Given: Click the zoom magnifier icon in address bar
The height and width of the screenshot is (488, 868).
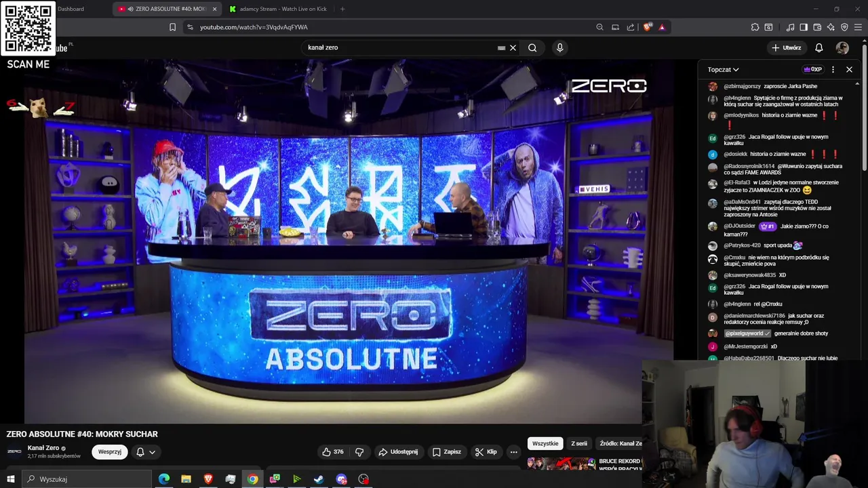Looking at the screenshot, I should click(x=599, y=27).
